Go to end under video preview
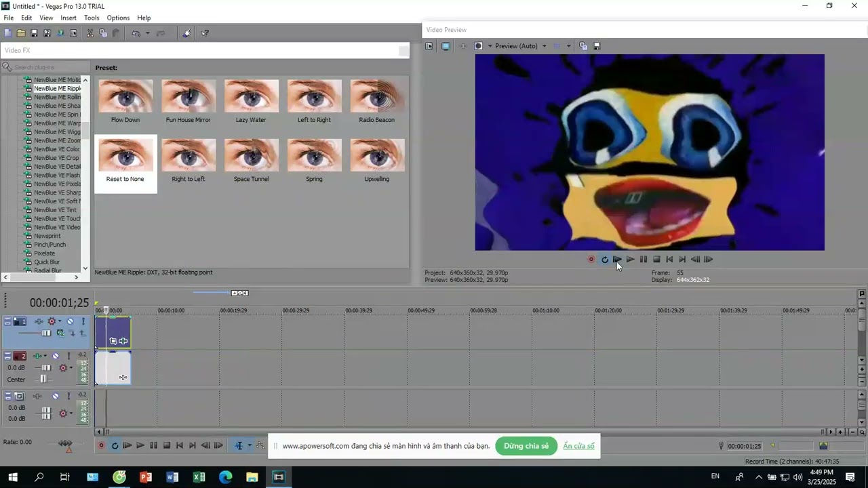 682,259
